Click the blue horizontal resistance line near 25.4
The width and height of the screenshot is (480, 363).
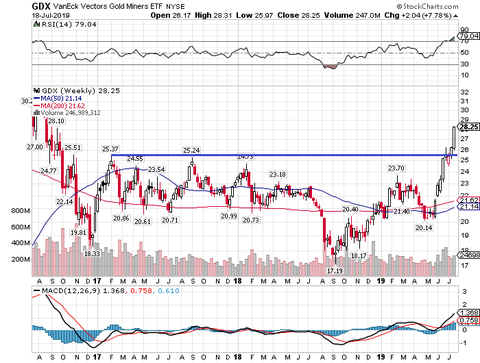[x=284, y=155]
